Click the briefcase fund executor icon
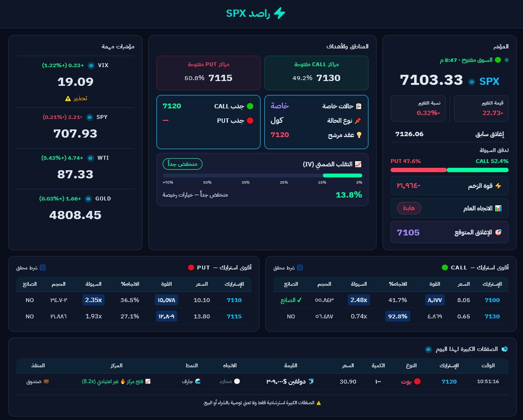The image size is (523, 420). tap(47, 381)
